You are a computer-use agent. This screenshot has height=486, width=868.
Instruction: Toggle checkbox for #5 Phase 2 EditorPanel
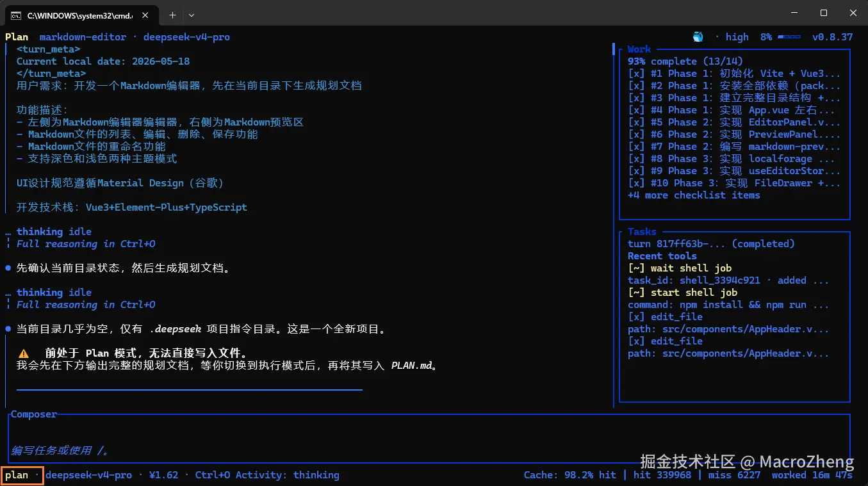point(636,122)
